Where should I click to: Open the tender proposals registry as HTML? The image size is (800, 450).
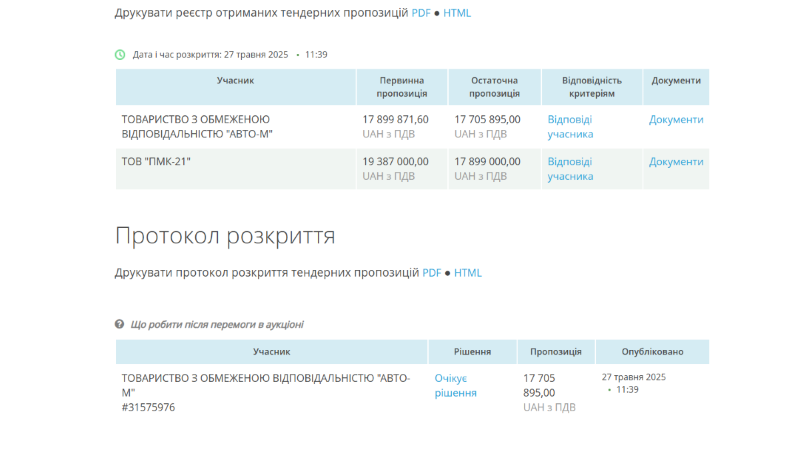tap(457, 13)
